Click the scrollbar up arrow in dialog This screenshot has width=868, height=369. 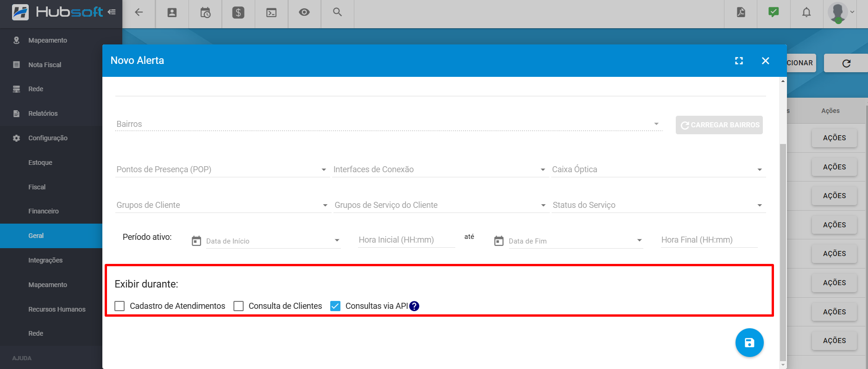(x=783, y=81)
